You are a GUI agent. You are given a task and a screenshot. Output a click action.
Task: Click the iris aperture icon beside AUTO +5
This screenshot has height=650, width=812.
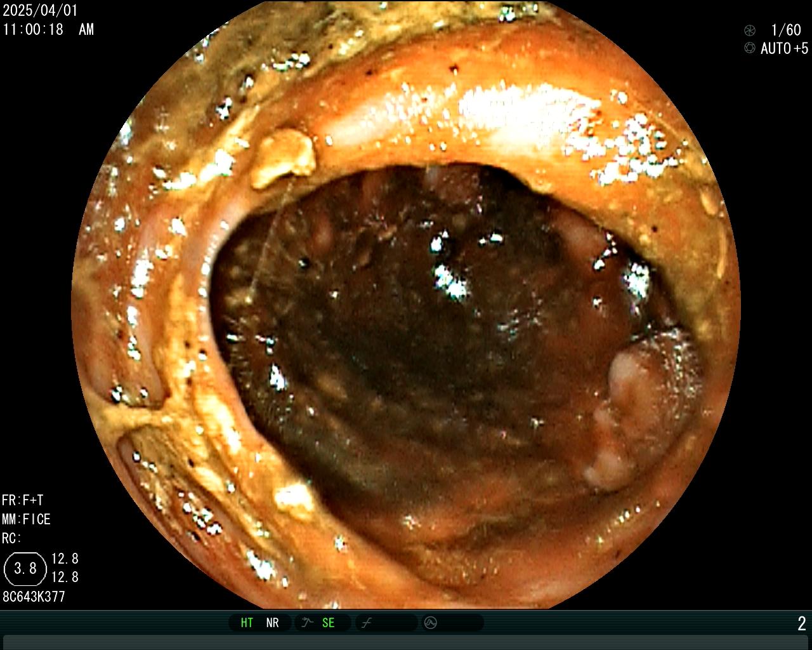(750, 48)
